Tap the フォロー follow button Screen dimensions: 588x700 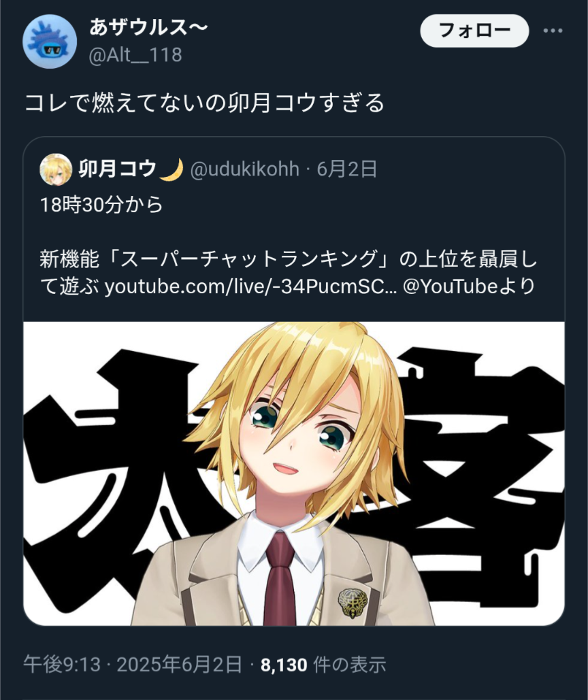pos(474,31)
